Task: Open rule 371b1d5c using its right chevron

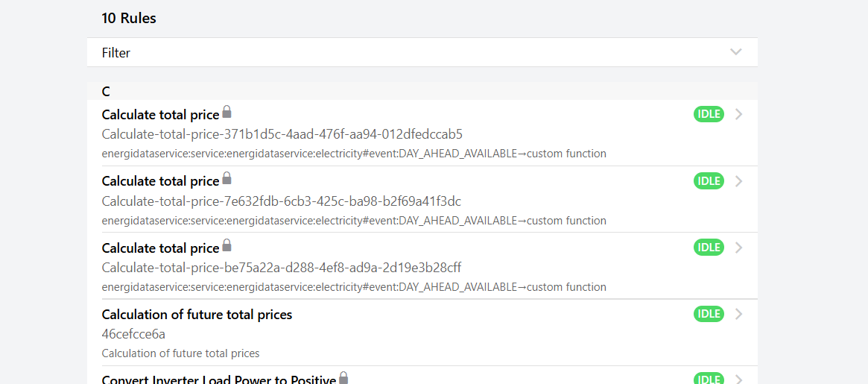Action: (x=738, y=114)
